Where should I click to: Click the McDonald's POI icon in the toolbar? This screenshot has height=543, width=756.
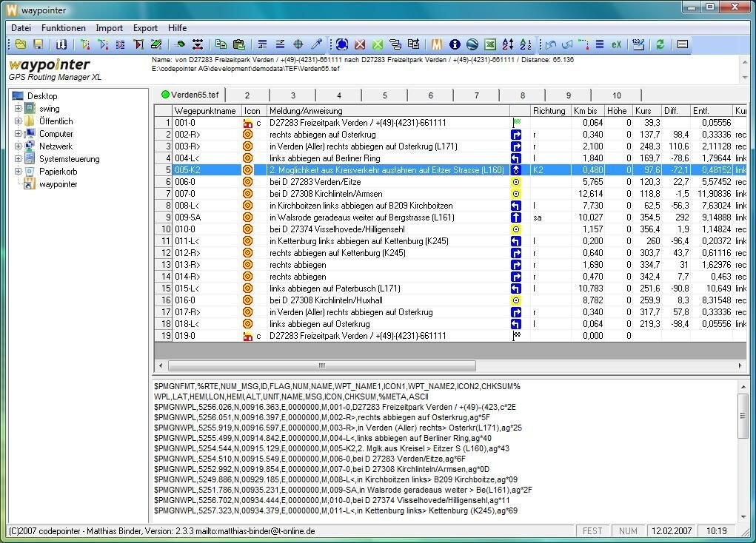click(x=435, y=44)
